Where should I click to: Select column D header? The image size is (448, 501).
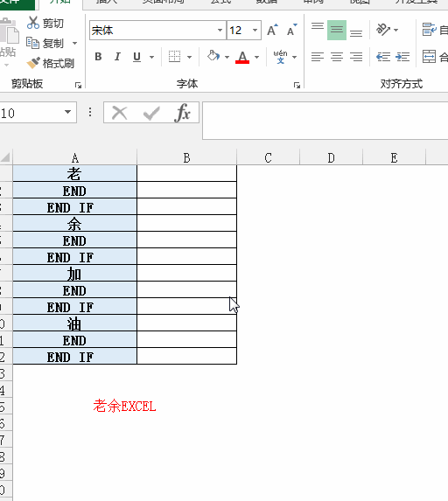332,157
